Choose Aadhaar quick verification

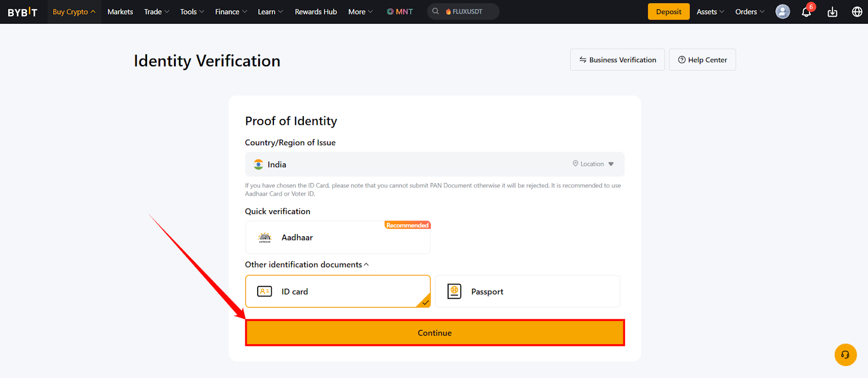[338, 237]
